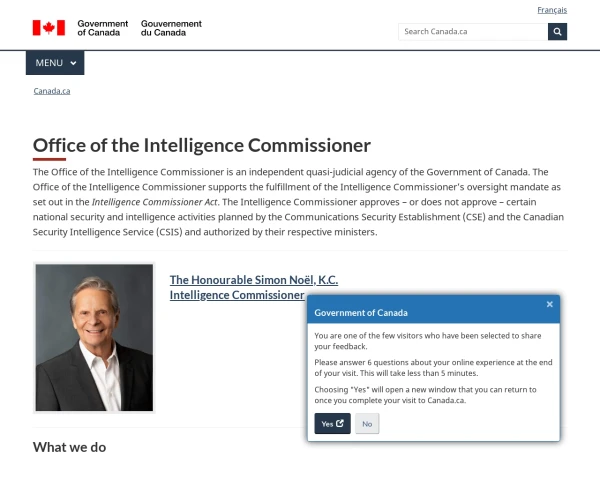Open The Honourable Simon Noël, K.C. link

click(x=254, y=281)
